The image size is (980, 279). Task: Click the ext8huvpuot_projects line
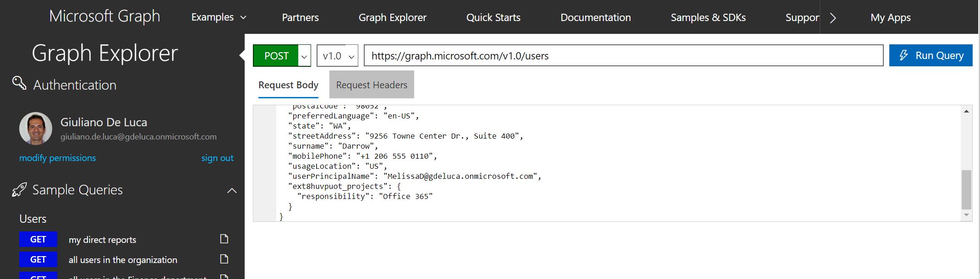(x=345, y=186)
